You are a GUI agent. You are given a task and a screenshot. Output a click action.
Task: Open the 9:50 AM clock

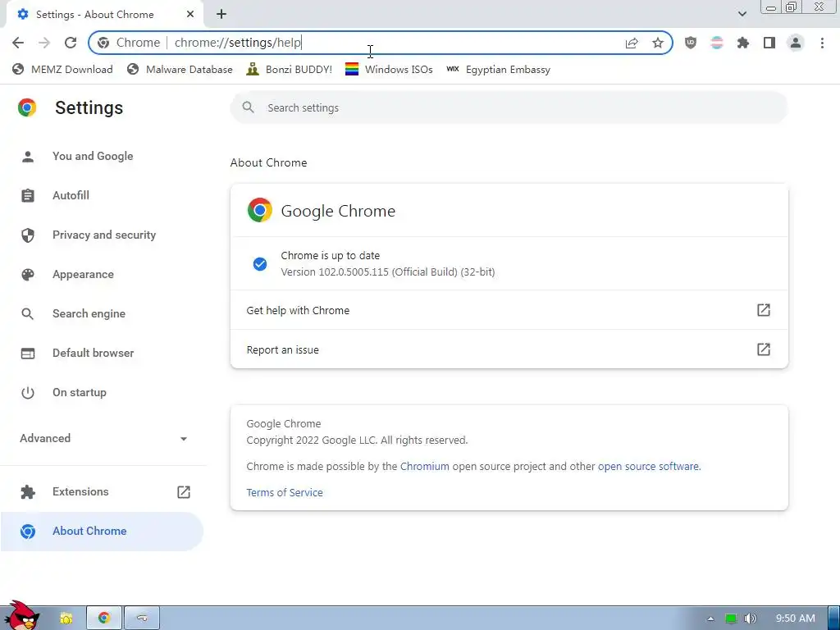pos(796,619)
